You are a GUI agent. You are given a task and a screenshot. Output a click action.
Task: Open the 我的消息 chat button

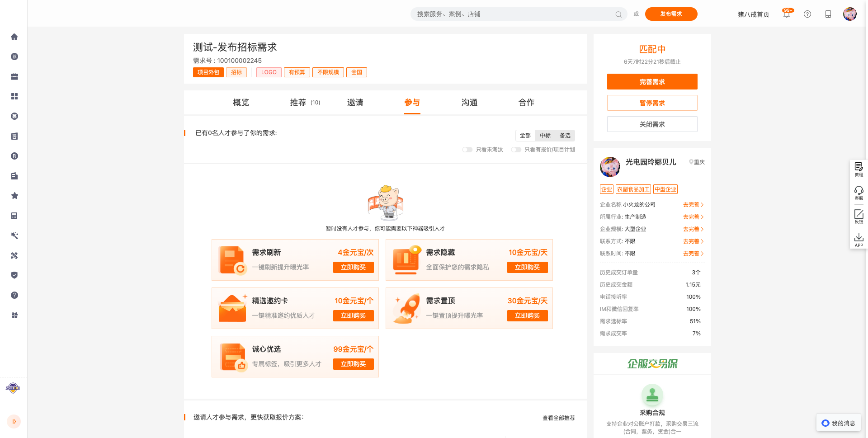[839, 423]
